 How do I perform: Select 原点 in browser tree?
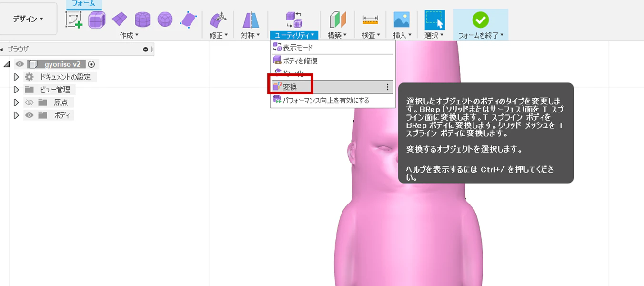click(61, 102)
